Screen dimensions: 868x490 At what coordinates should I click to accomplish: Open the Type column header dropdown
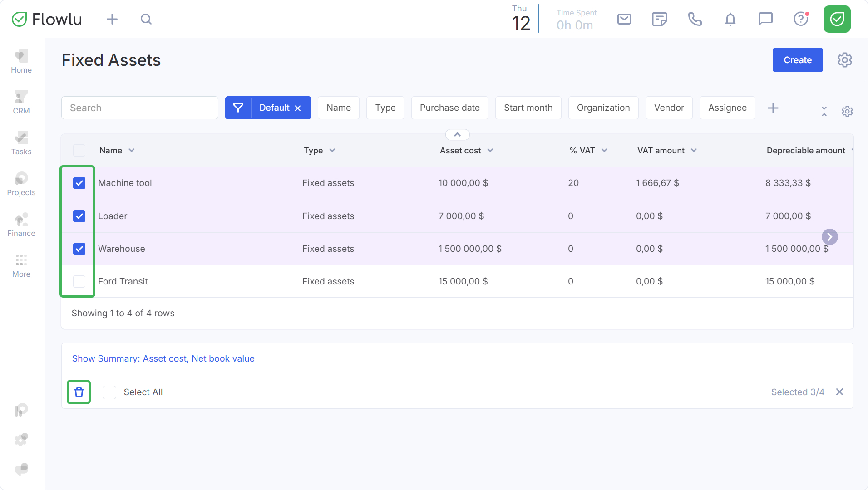332,151
